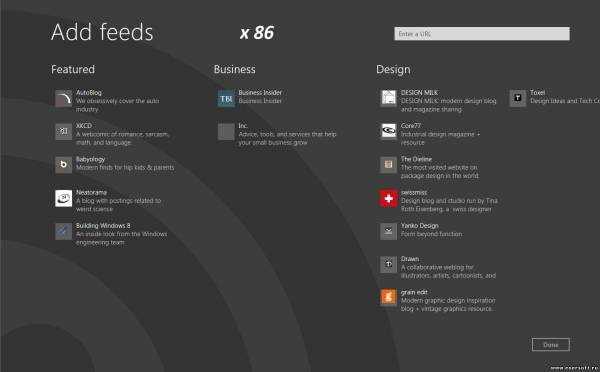Select the Drawn feed icon
Screen dimensions: 600x372
pyautogui.click(x=388, y=264)
